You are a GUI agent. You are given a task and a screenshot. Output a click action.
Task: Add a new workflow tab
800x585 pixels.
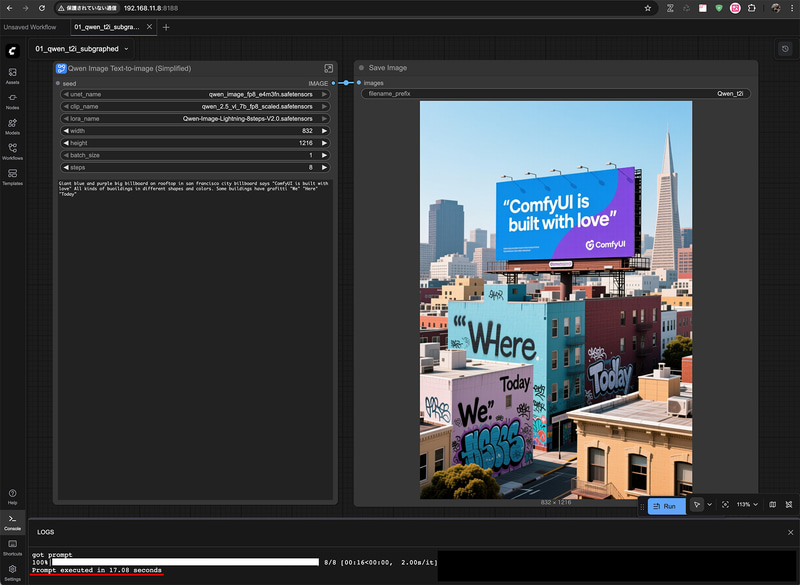tap(166, 27)
